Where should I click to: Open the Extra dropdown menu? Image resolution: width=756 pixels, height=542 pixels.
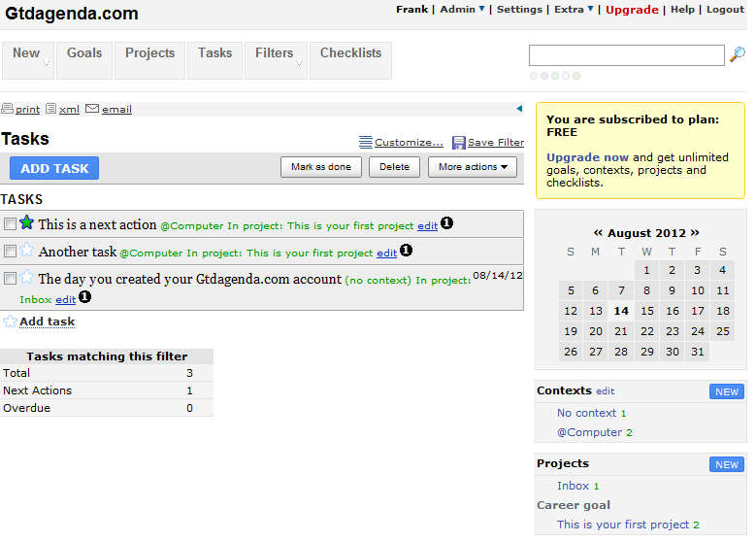[574, 9]
